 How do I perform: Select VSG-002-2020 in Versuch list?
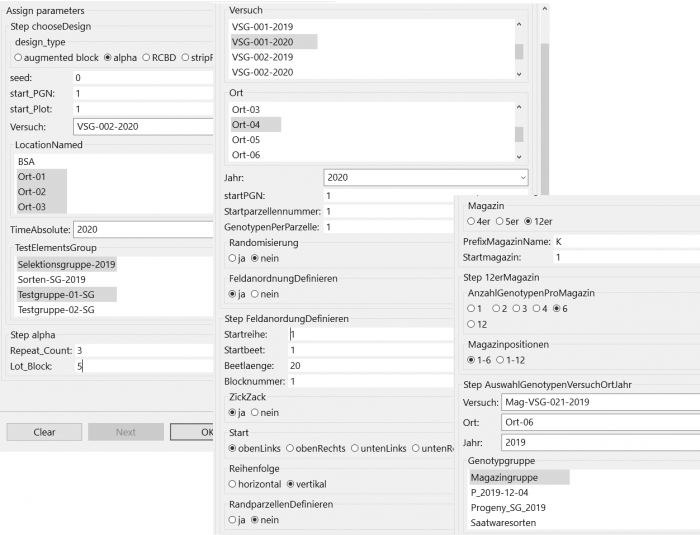(x=262, y=72)
